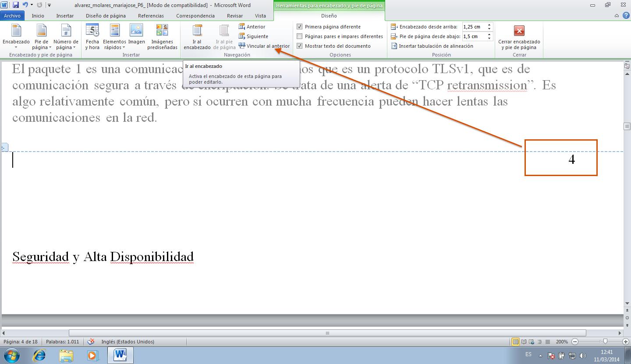This screenshot has height=364, width=631.
Task: Click the zoom slider handle
Action: point(605,342)
